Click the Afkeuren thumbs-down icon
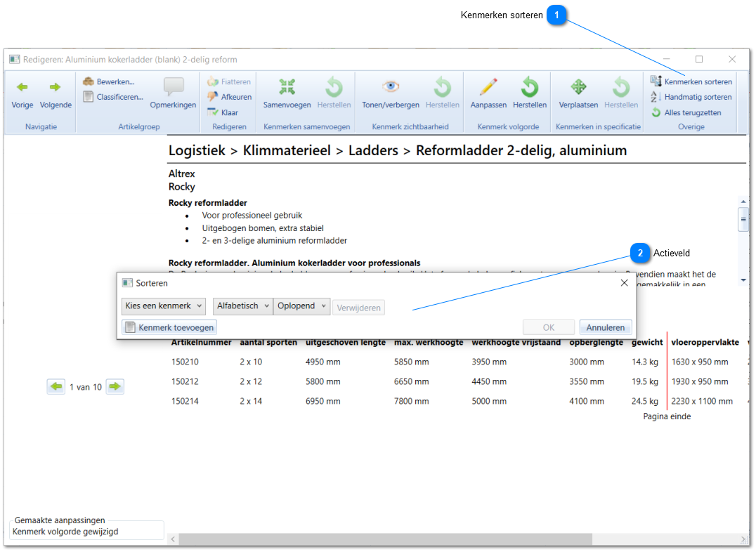Image resolution: width=756 pixels, height=552 pixels. point(213,97)
